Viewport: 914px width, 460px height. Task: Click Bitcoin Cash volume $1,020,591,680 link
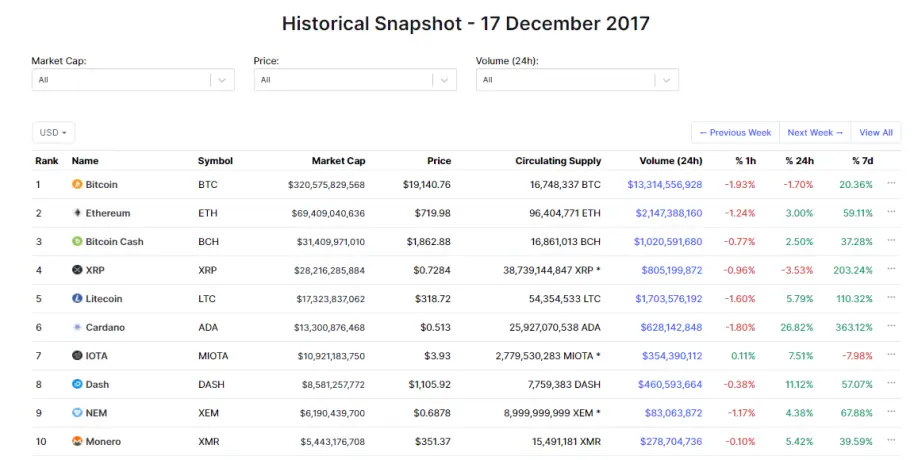click(668, 241)
